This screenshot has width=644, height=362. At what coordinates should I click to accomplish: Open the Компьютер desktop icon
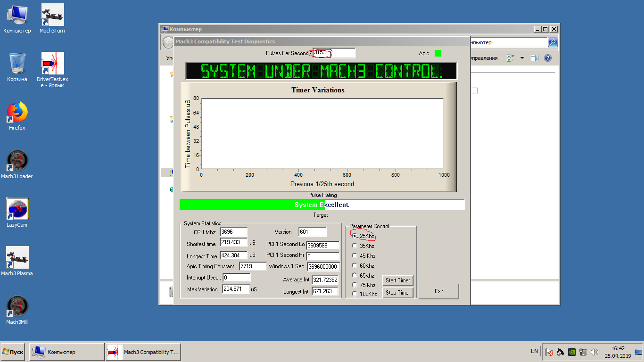coord(17,19)
